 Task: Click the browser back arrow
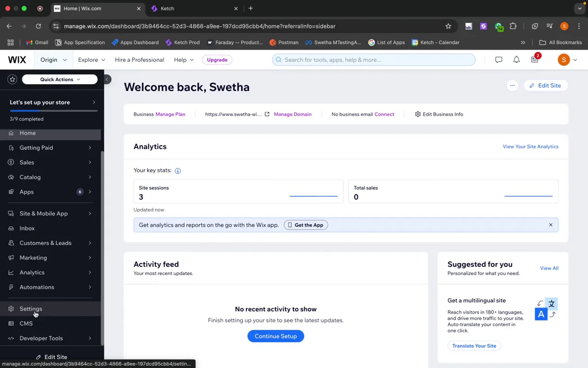9,26
